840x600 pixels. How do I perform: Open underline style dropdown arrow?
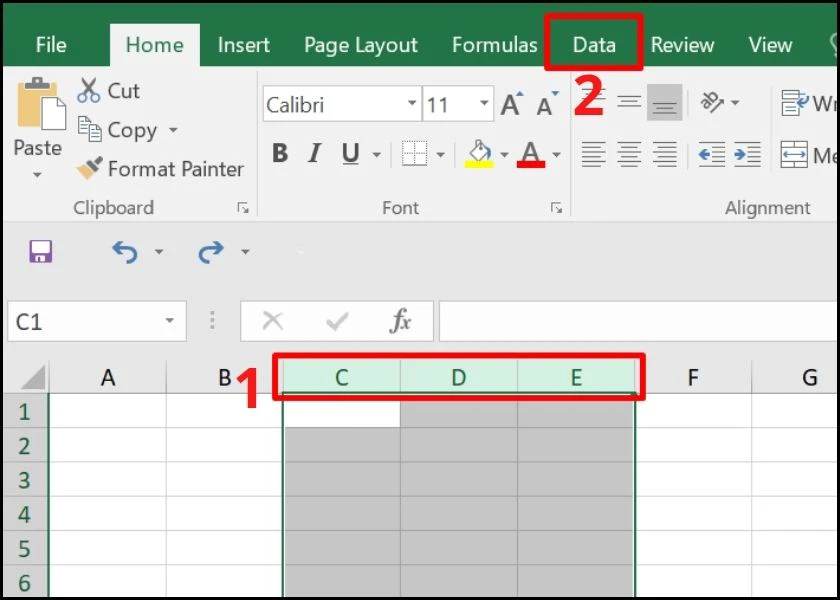pos(377,155)
